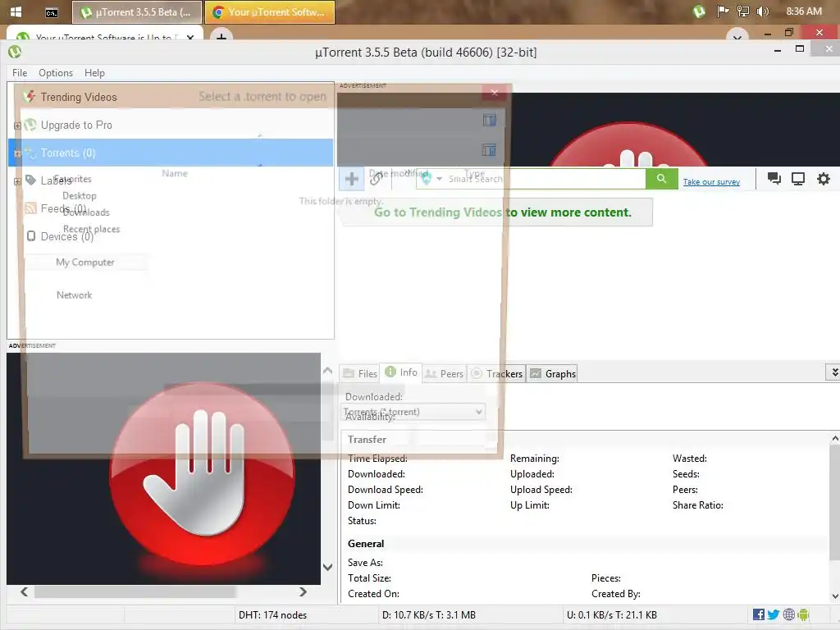This screenshot has width=840, height=630.
Task: Switch to the µTorrent taskbar button
Action: click(137, 12)
